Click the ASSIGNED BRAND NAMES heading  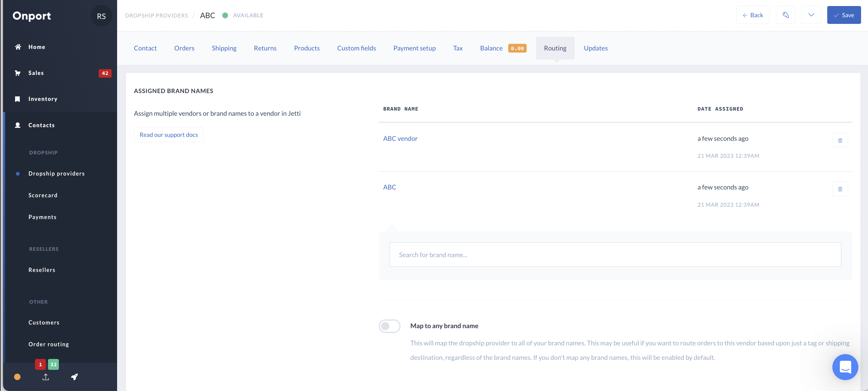(x=174, y=91)
